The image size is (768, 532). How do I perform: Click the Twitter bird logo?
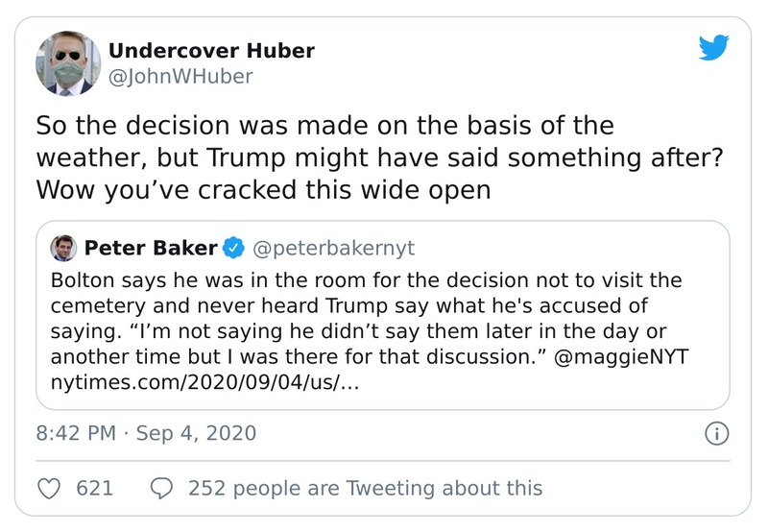pos(713,47)
